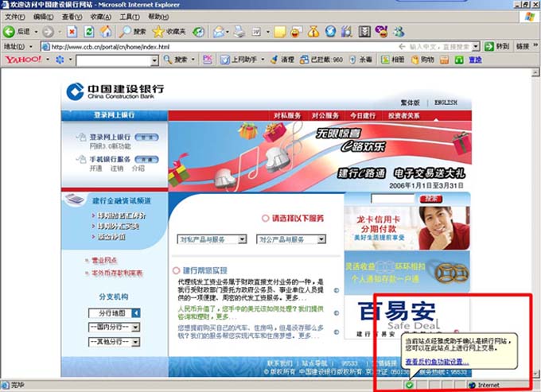This screenshot has width=541, height=392.
Task: Click the 已拦截 popup blocker icon
Action: (x=304, y=60)
